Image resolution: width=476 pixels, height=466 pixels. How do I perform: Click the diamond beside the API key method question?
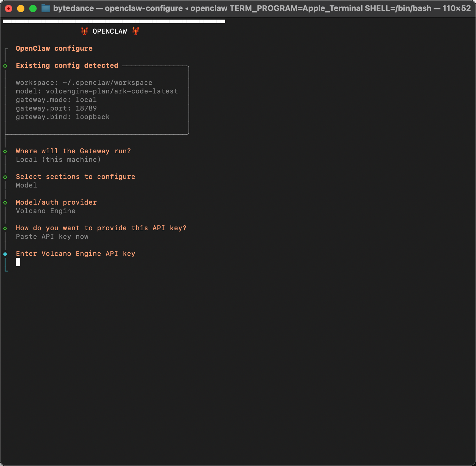(x=5, y=228)
